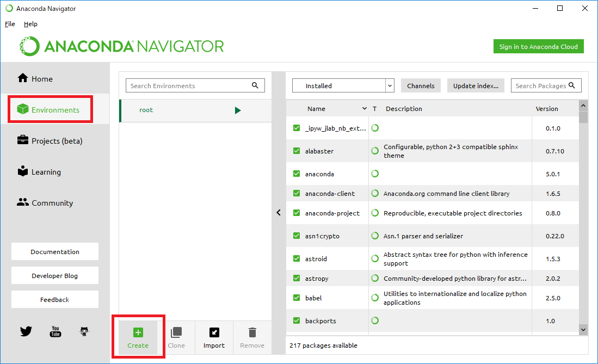Click version 5.0.1 of anaconda

553,174
